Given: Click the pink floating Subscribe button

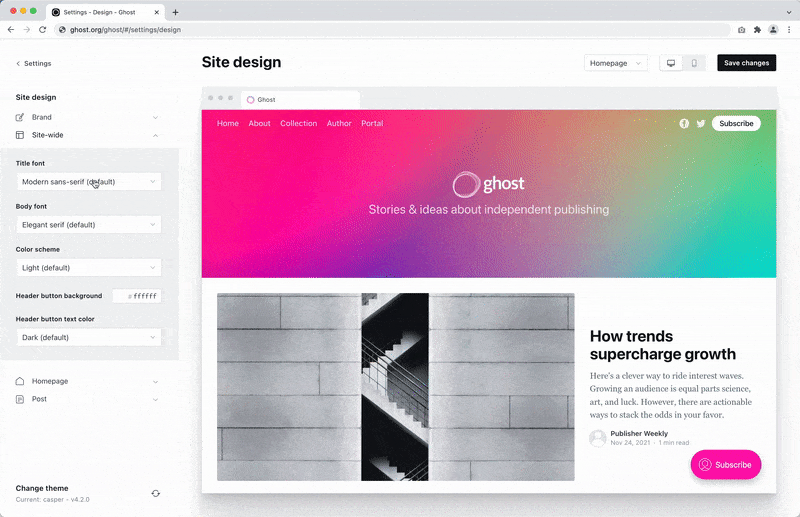Looking at the screenshot, I should point(726,464).
